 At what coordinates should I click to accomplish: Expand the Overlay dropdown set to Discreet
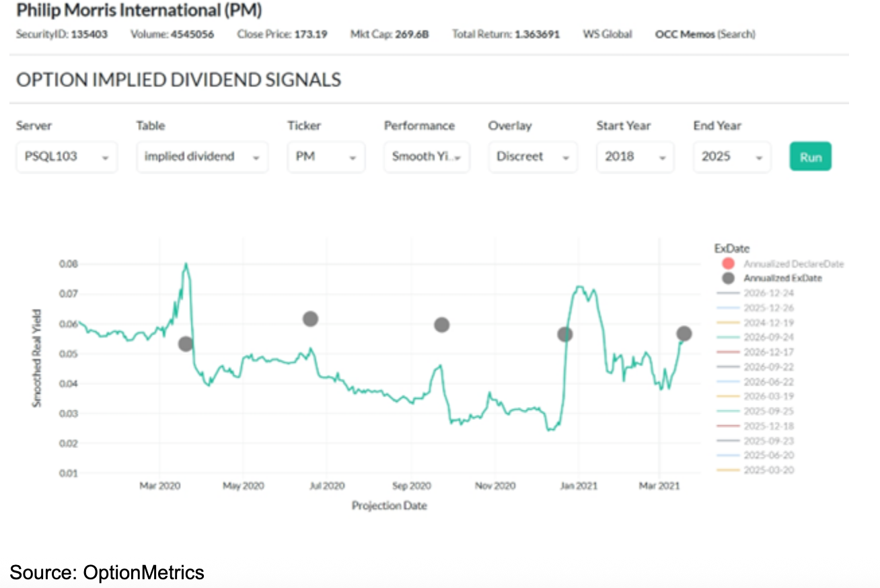click(x=532, y=157)
